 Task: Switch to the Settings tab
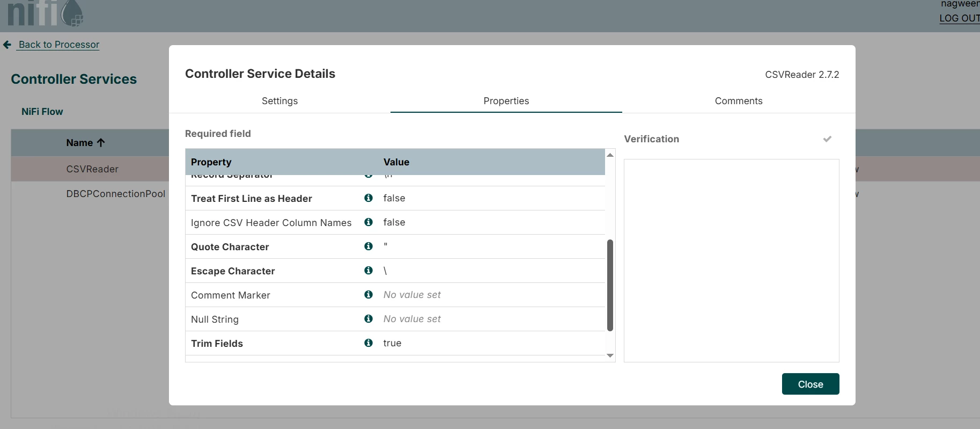coord(279,101)
